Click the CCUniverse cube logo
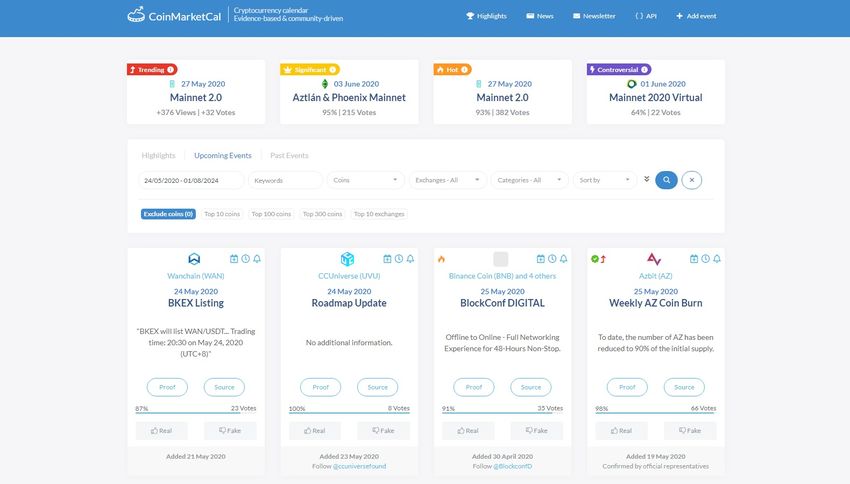The width and height of the screenshot is (850, 484). tap(347, 259)
